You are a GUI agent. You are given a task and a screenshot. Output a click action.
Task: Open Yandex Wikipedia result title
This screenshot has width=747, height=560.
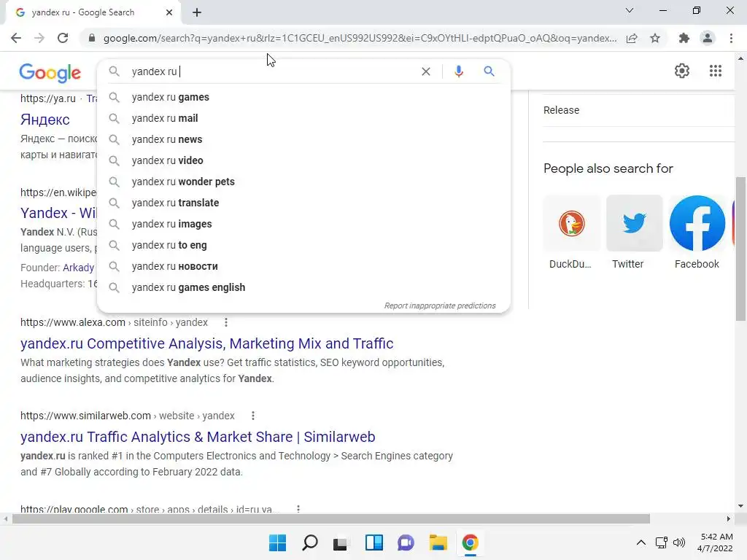tap(58, 213)
